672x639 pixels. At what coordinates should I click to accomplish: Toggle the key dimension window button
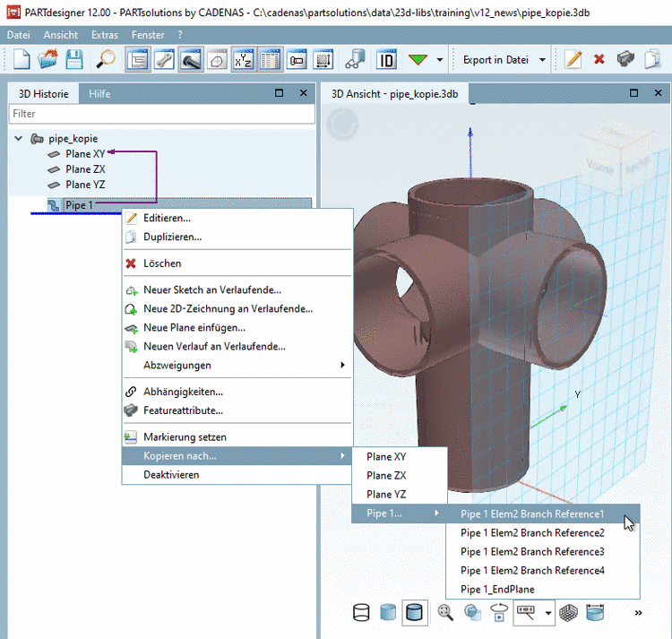pyautogui.click(x=297, y=59)
